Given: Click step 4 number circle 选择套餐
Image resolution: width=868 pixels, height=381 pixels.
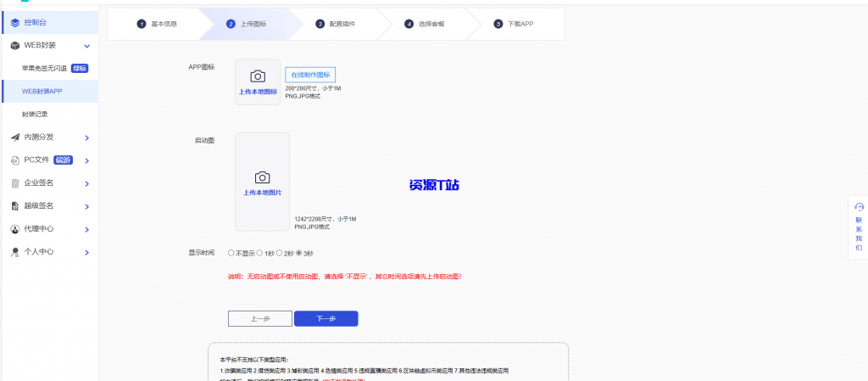Looking at the screenshot, I should [x=409, y=24].
